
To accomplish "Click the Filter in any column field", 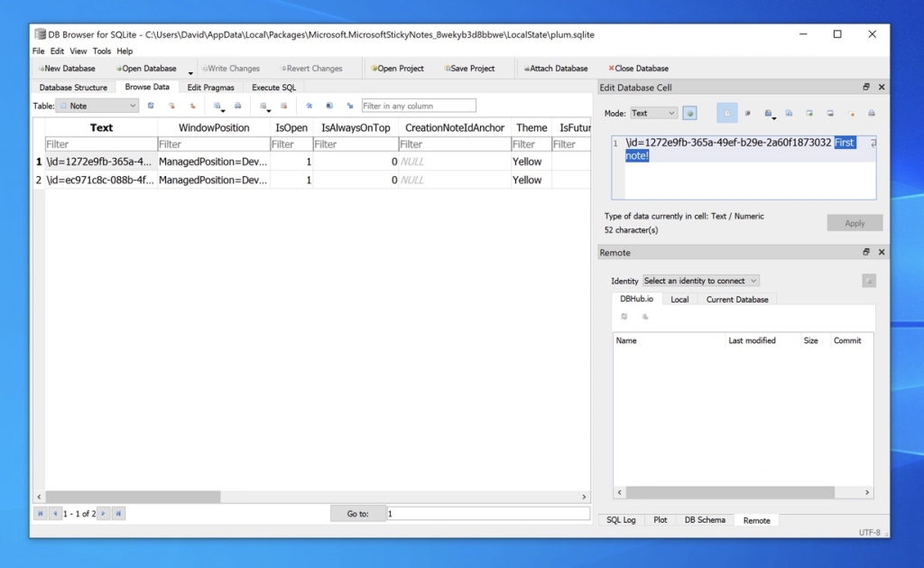I will (419, 107).
